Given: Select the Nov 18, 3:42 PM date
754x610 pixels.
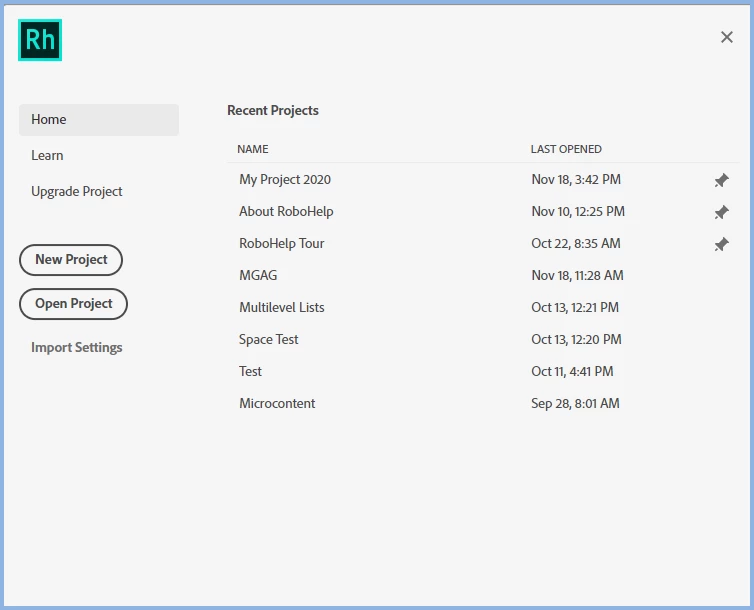Looking at the screenshot, I should click(x=576, y=180).
